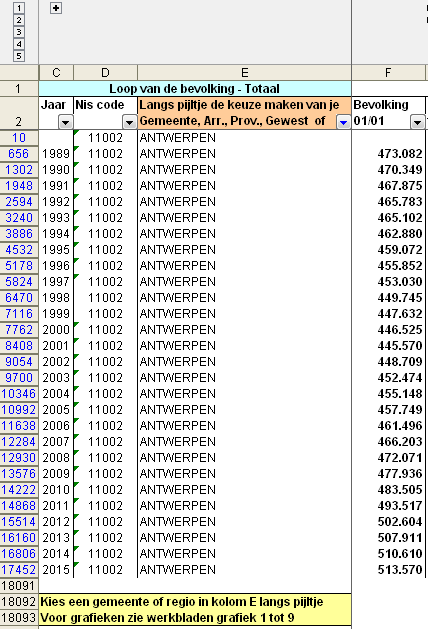
Task: Select column F header
Action: [x=388, y=73]
